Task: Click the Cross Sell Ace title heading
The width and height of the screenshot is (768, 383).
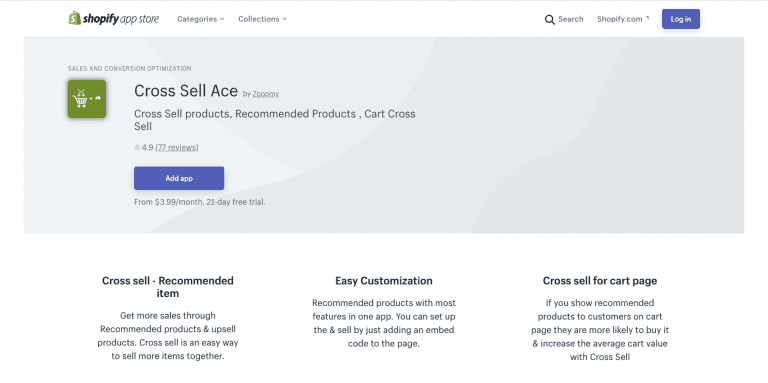Action: click(x=186, y=91)
